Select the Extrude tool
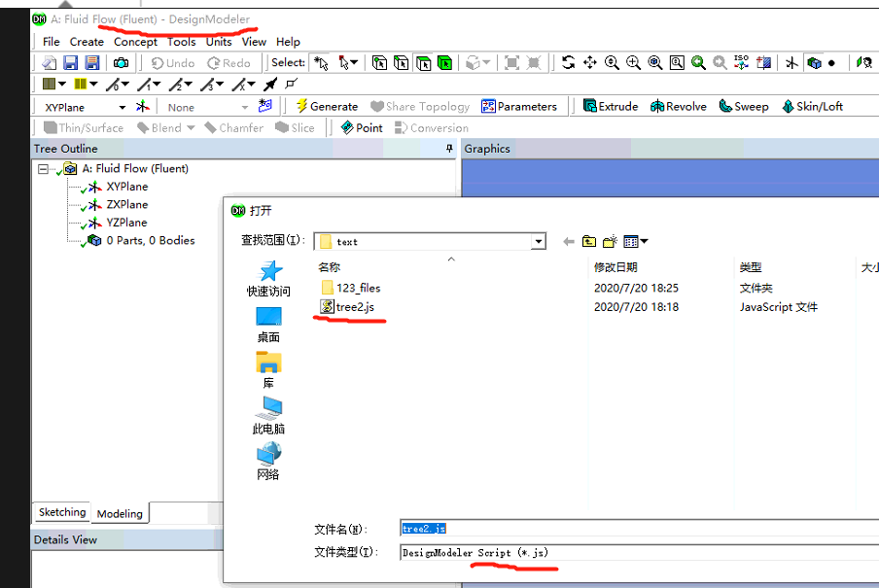Screen dimensions: 879x588 tap(610, 106)
